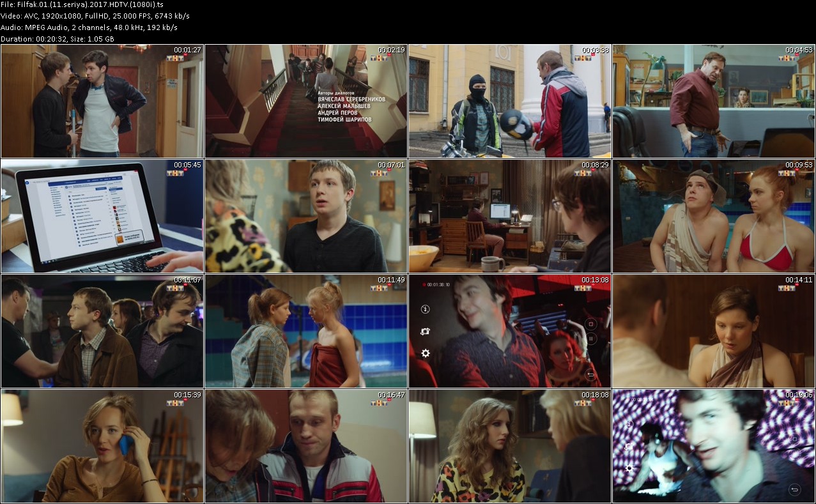Select the thumbnail with the motorcyclist in a balaclava
Screen dimensions: 816x504
point(510,101)
